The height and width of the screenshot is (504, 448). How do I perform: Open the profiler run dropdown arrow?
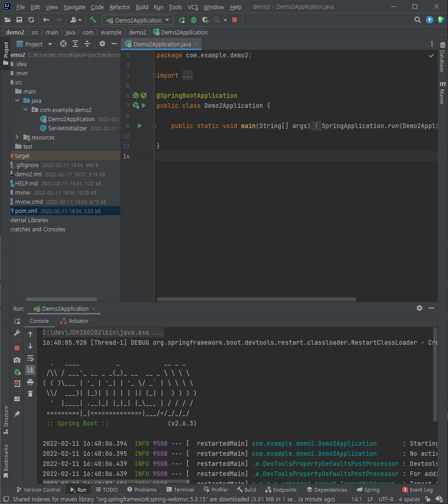(225, 20)
